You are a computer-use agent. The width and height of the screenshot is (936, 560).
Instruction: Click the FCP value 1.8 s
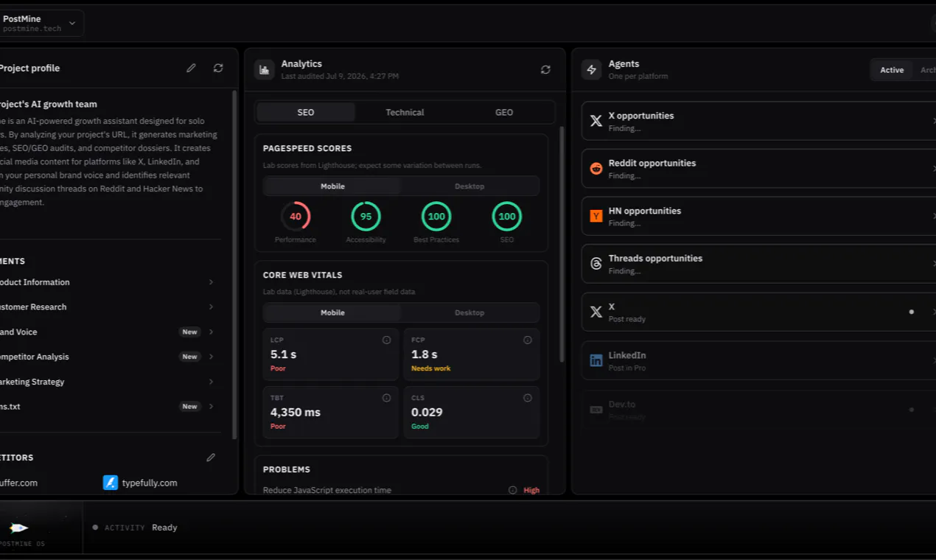[x=425, y=354]
